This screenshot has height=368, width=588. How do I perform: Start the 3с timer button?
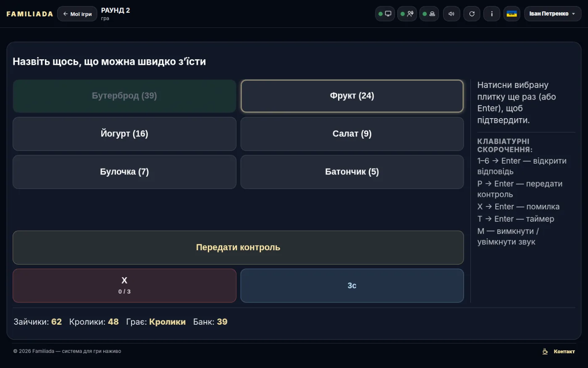click(x=352, y=286)
